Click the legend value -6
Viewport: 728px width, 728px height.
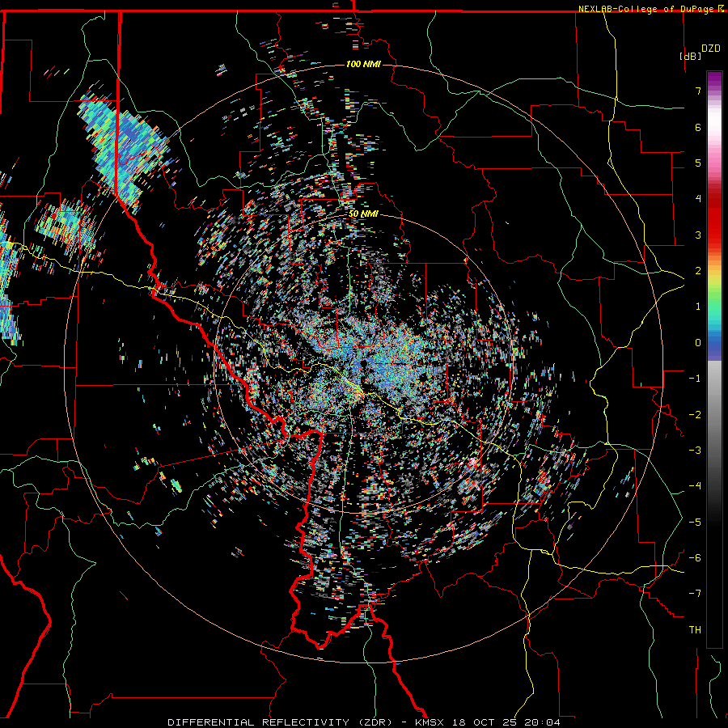pyautogui.click(x=695, y=558)
